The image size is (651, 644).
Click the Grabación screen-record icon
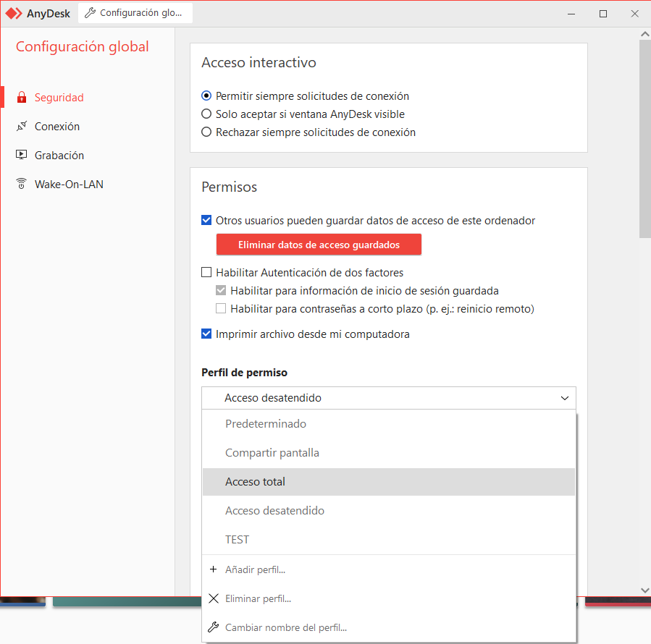click(x=22, y=155)
